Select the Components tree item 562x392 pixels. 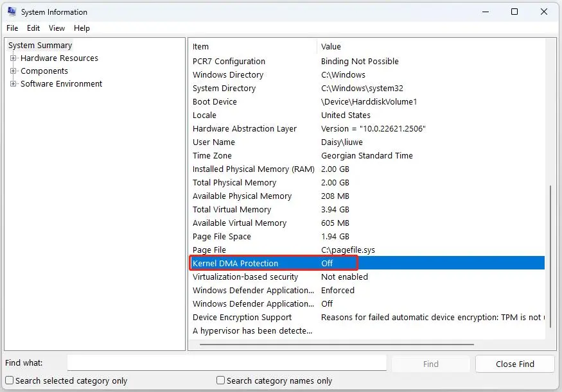(x=44, y=71)
